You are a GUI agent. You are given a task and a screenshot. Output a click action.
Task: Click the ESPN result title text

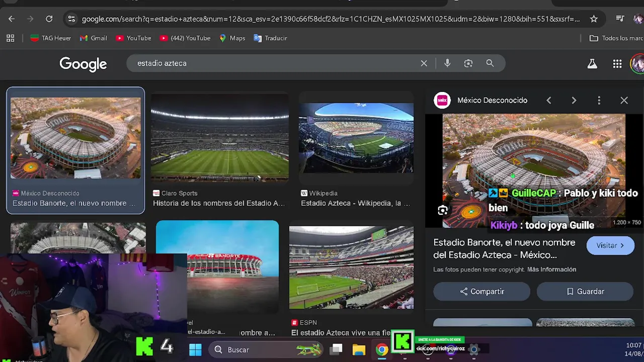click(341, 333)
